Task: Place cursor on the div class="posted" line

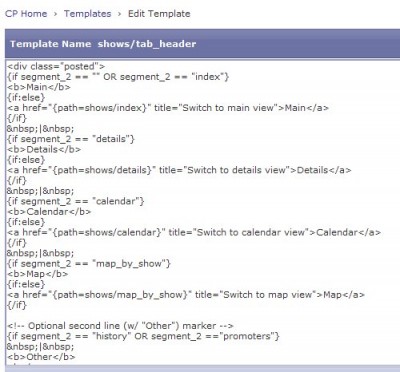Action: coord(56,66)
